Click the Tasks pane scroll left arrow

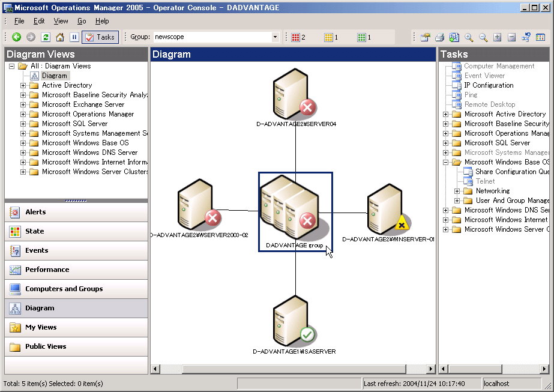(444, 369)
